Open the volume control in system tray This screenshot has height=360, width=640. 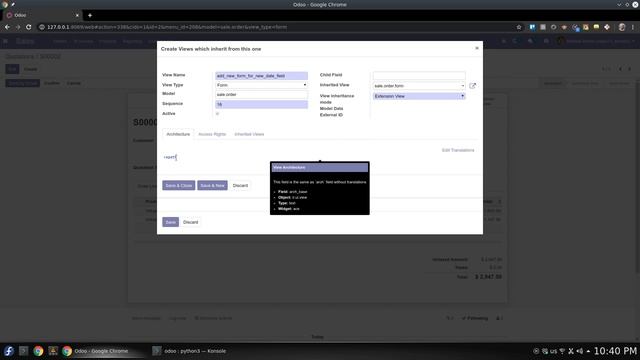[580, 351]
